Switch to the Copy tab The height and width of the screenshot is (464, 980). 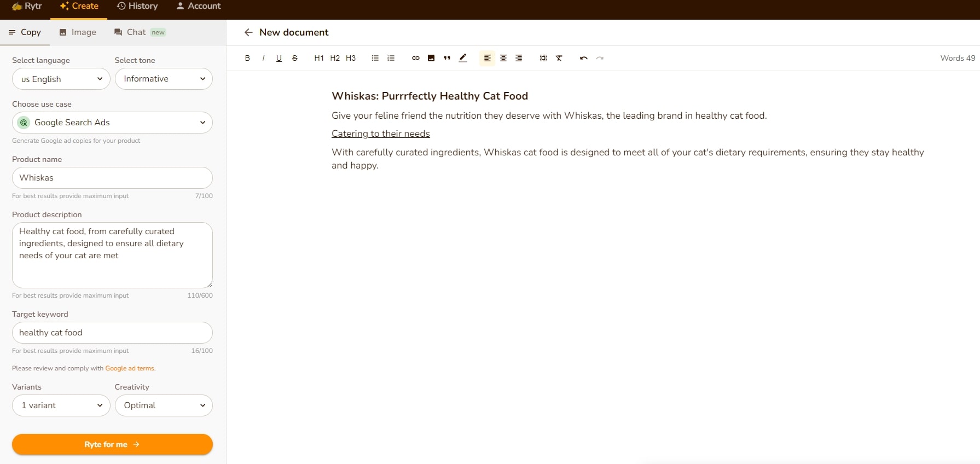[x=25, y=32]
